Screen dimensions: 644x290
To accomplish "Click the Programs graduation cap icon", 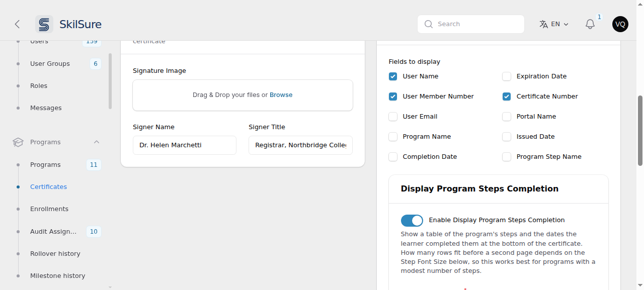I will (18, 142).
